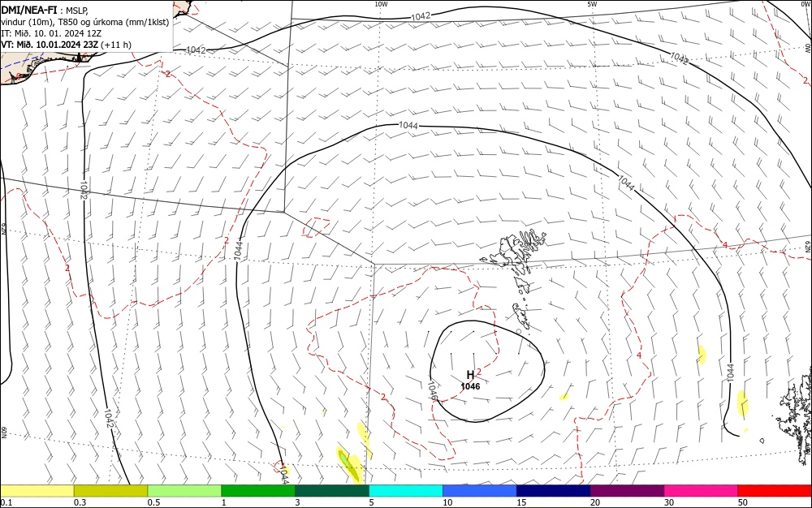The width and height of the screenshot is (812, 508).
Task: Pick the red 50 mm legend swatch
Action: point(775,491)
